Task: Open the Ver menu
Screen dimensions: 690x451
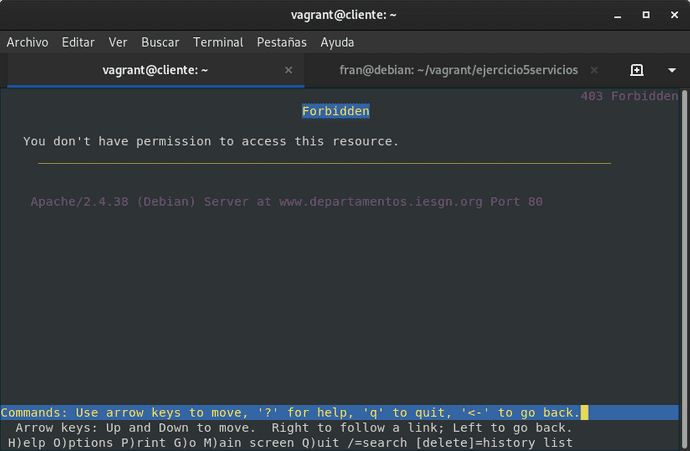Action: click(x=118, y=42)
